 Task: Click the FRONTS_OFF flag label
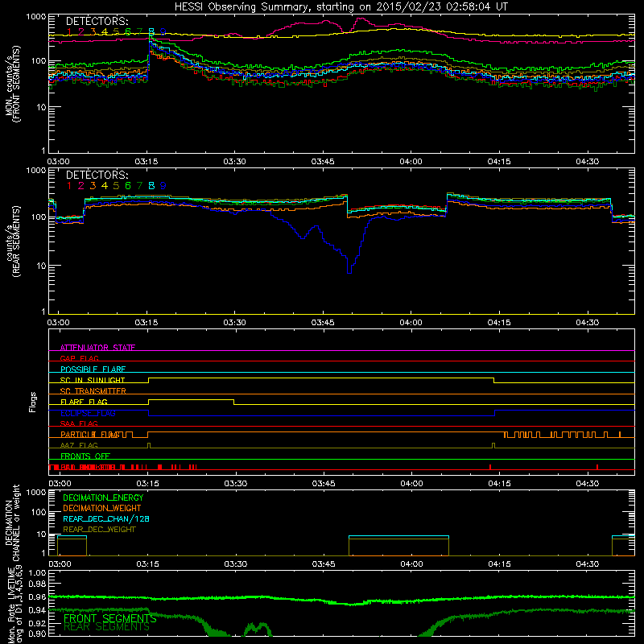pyautogui.click(x=85, y=456)
